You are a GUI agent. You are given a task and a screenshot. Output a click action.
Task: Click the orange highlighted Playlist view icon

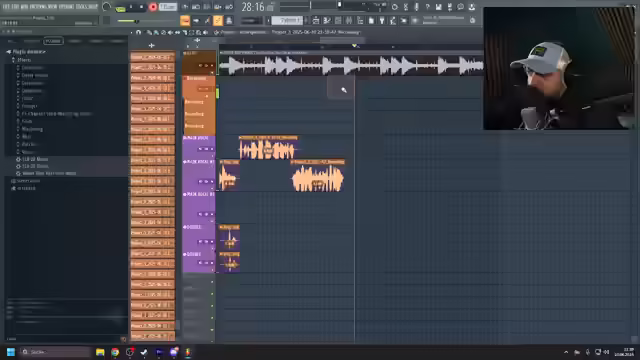185,20
